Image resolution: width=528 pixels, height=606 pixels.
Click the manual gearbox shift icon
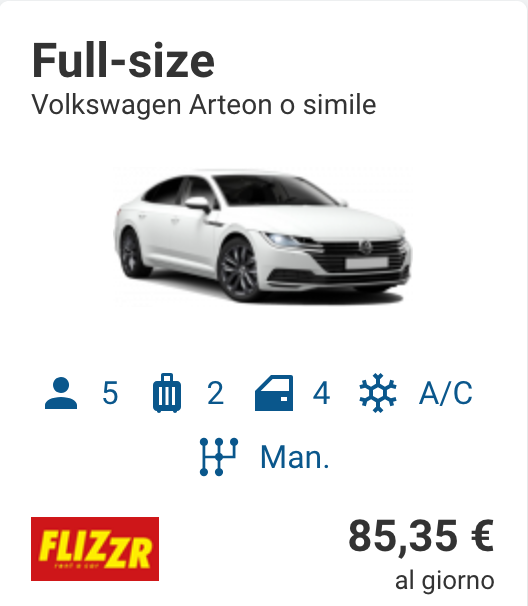pos(219,457)
